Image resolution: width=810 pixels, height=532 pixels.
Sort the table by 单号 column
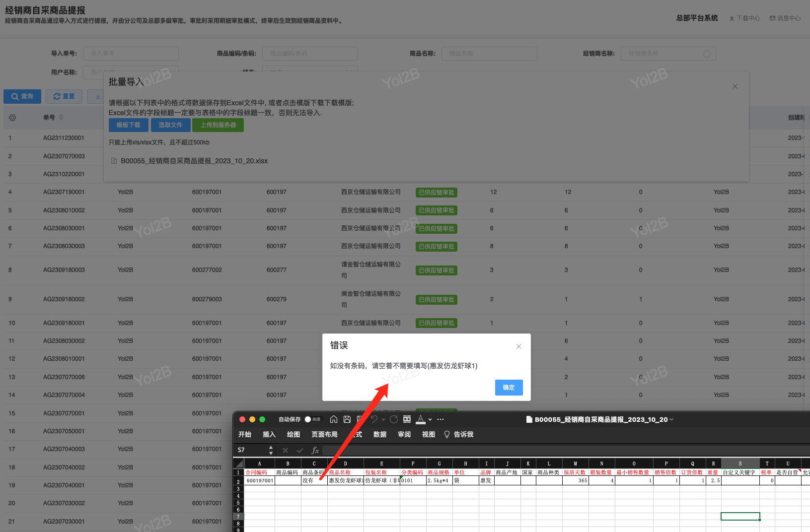(61, 118)
